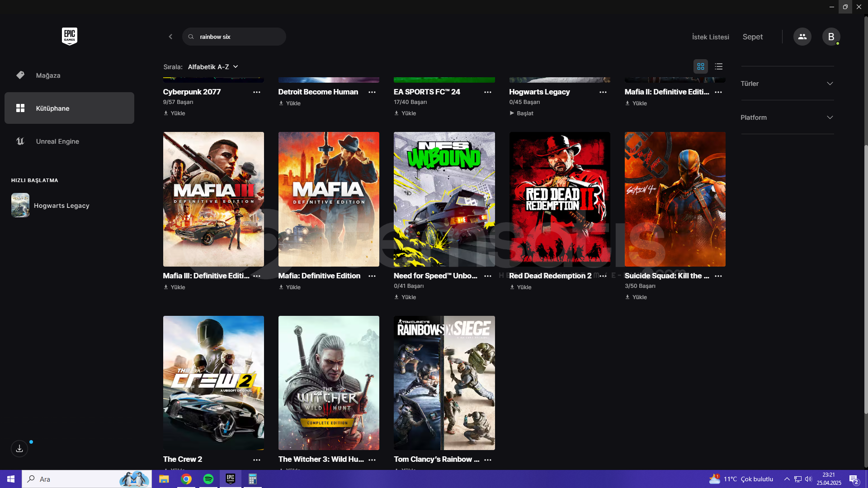Open Mafia: Definitive Edition options menu
The width and height of the screenshot is (868, 488).
coord(372,276)
